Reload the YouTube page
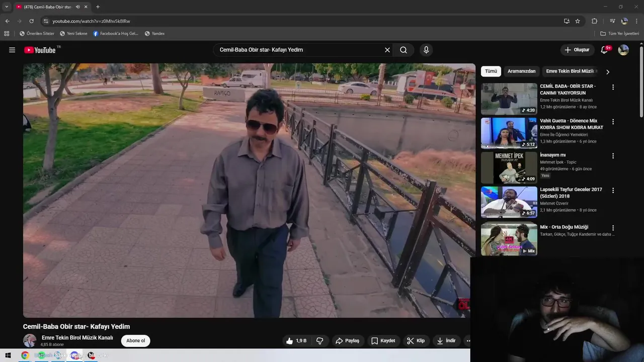 31,21
